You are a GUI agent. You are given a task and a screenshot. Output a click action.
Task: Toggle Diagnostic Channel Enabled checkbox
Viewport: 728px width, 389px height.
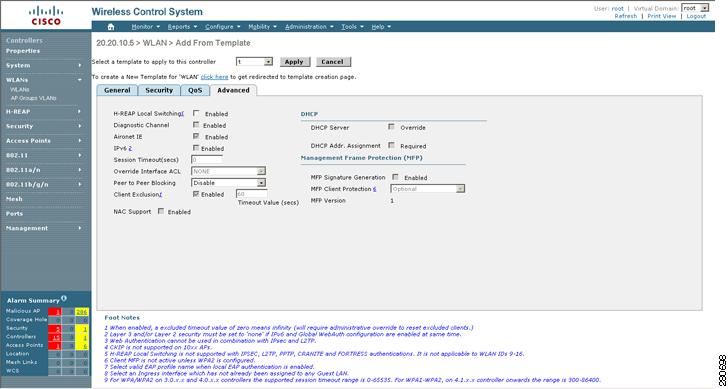196,125
